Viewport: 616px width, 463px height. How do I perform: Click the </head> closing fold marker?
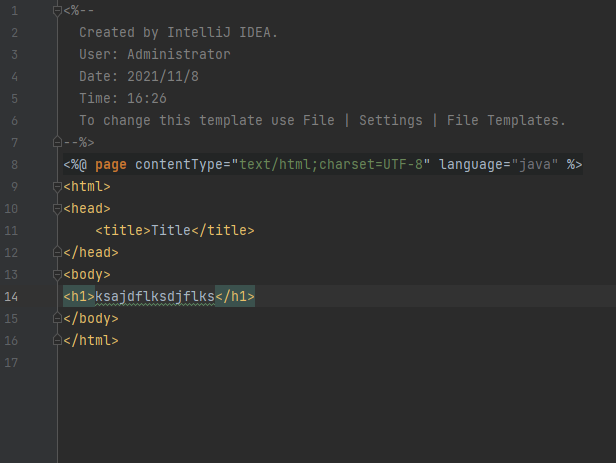[57, 252]
